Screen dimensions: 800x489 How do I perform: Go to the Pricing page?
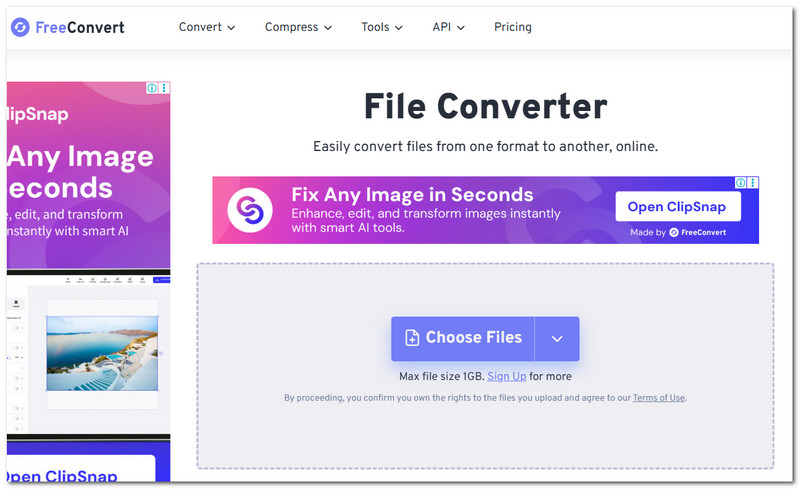tap(513, 27)
